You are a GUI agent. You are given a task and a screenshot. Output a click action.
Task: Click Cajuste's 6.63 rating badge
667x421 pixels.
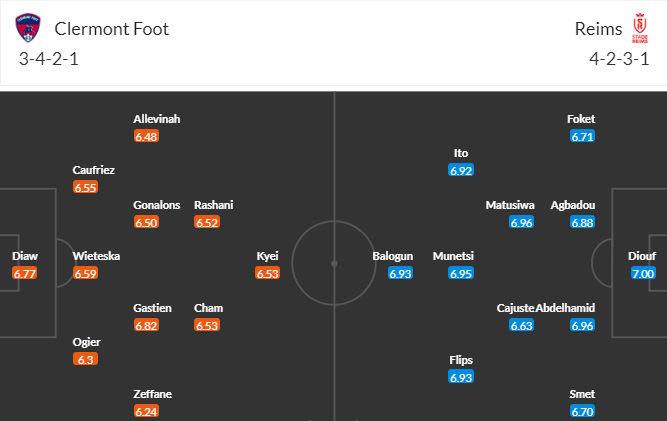[522, 325]
